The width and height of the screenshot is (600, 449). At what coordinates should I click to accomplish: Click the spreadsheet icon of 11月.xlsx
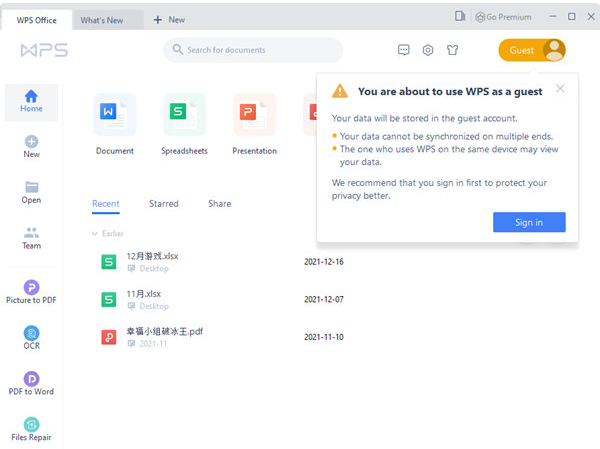[x=109, y=299]
